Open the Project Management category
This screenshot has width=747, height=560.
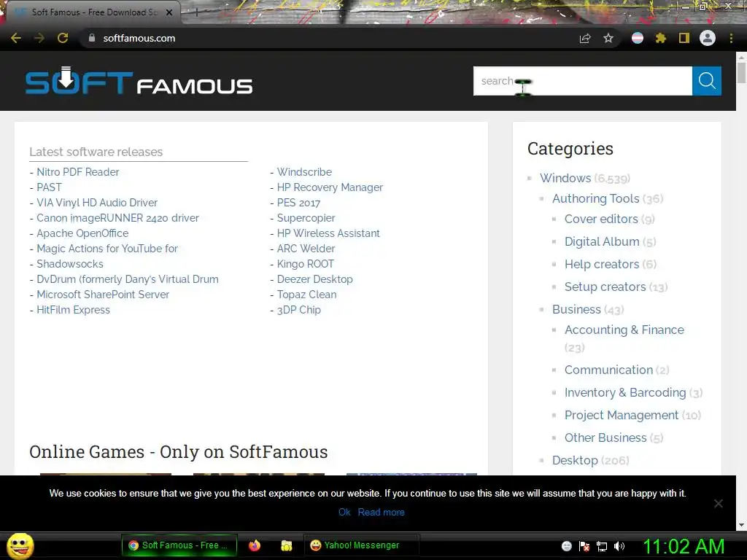[x=622, y=415]
